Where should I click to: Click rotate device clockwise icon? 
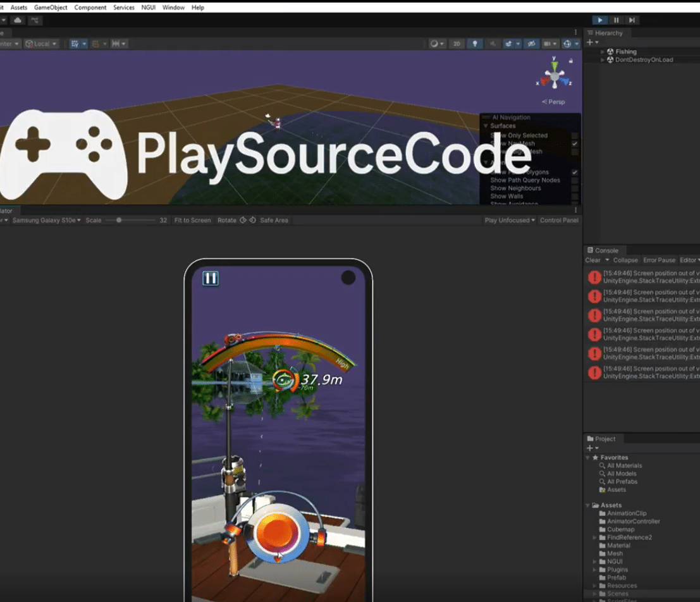pyautogui.click(x=253, y=220)
